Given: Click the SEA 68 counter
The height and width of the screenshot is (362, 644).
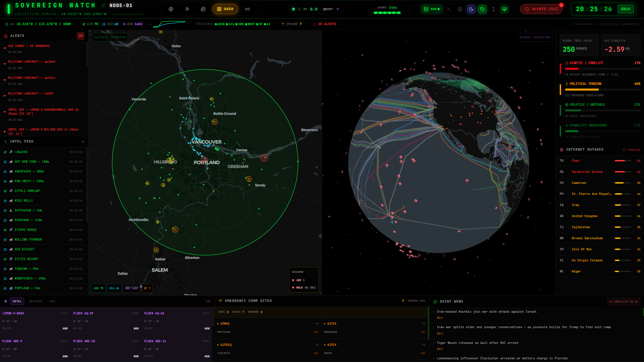Looking at the screenshot, I should click(x=110, y=24).
